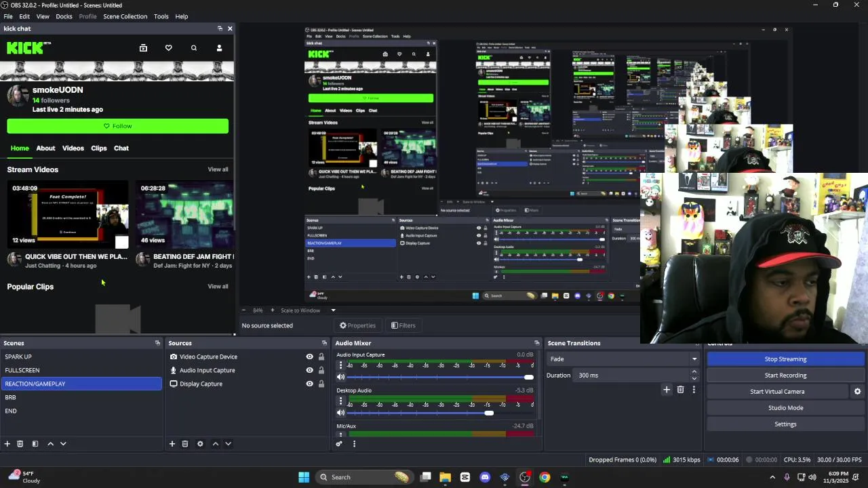Toggle lock on Video Capture Device
Screen dimensions: 868x488
coord(321,357)
